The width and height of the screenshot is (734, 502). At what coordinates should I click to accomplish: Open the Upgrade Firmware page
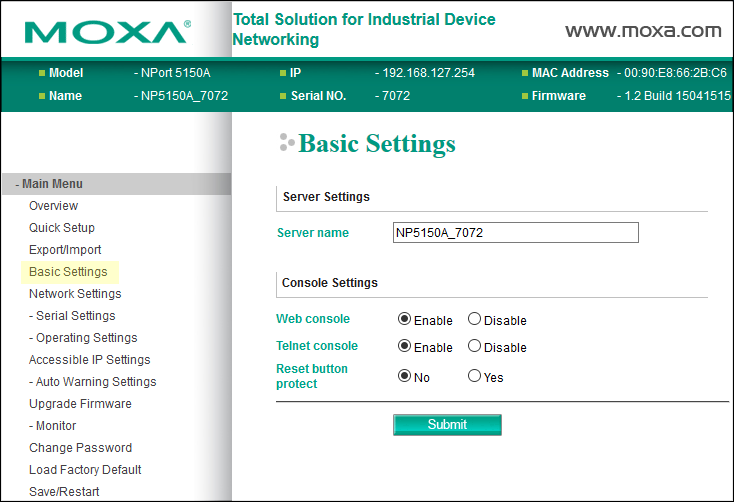tap(80, 404)
